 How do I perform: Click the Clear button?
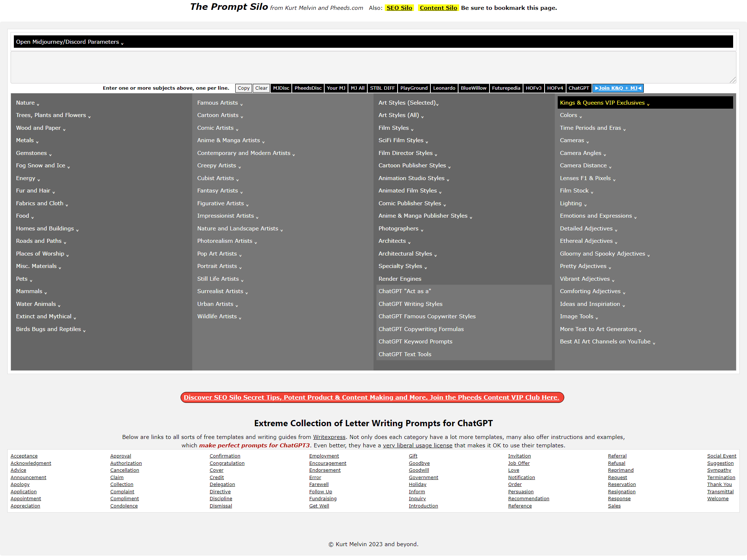pyautogui.click(x=261, y=88)
